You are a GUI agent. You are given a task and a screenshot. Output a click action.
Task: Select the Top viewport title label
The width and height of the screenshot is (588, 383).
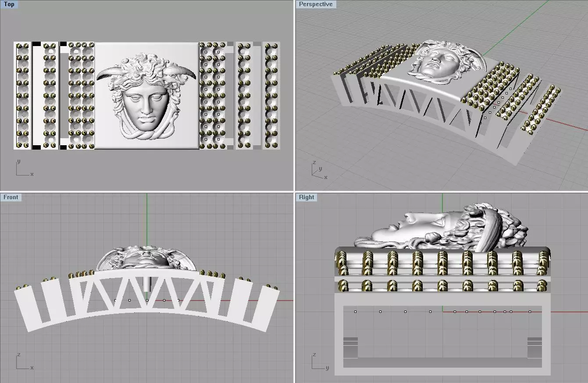9,4
